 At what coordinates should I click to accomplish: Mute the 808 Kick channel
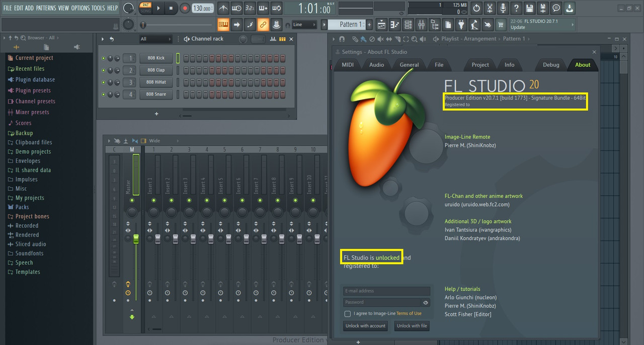click(x=104, y=58)
